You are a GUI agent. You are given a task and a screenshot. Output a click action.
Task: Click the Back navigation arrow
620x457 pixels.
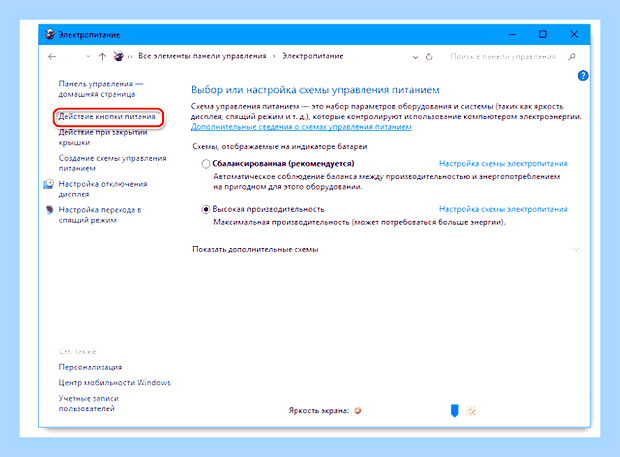coord(52,57)
